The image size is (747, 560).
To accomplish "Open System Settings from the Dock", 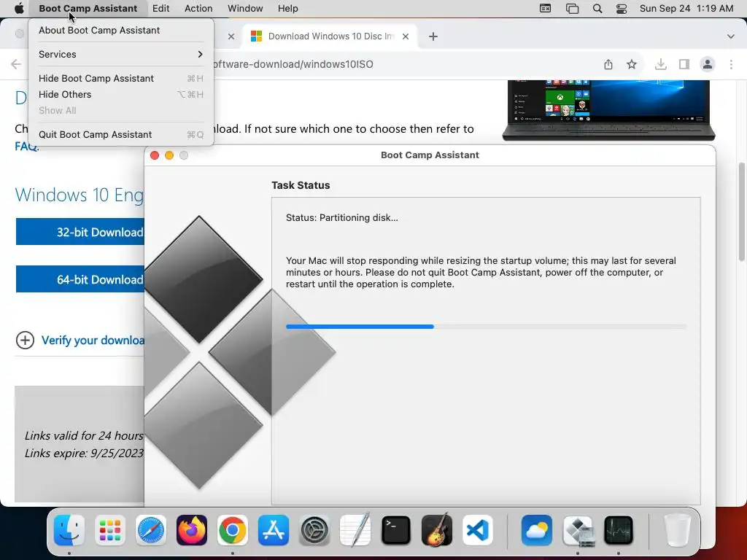I will tap(314, 530).
